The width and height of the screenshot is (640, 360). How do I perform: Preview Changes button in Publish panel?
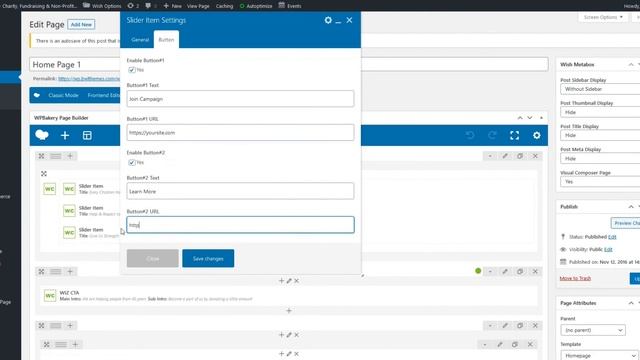click(x=626, y=223)
